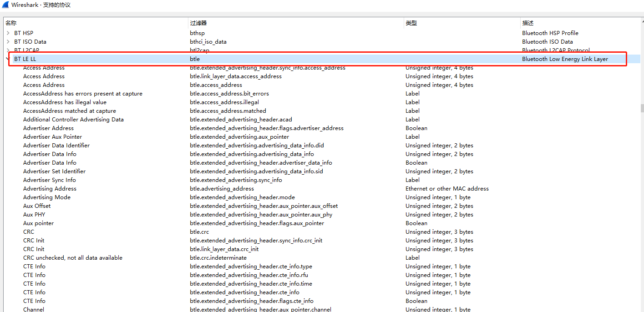Expand the BT HSP protocol row
Screen dimensions: 644x312
8,33
